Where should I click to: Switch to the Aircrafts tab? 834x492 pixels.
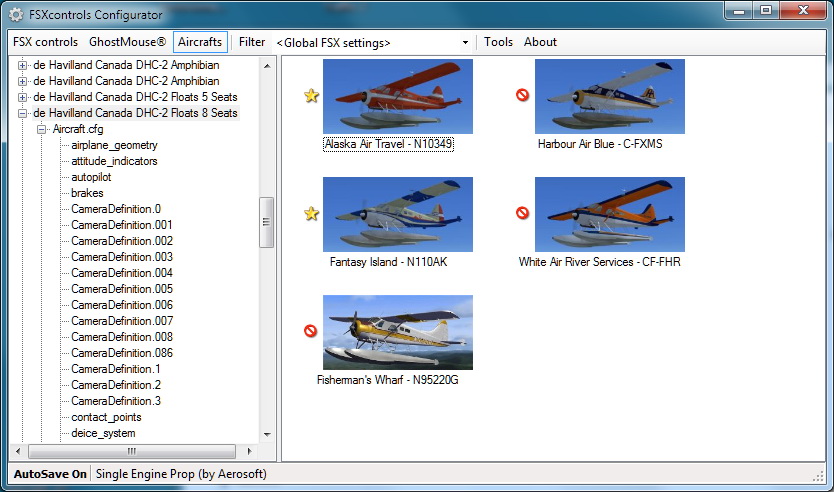point(200,42)
